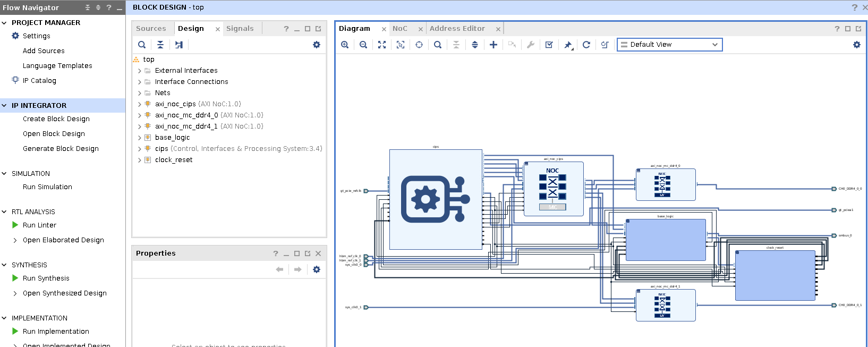The image size is (868, 347).
Task: Click Run Synthesis
Action: tap(46, 278)
